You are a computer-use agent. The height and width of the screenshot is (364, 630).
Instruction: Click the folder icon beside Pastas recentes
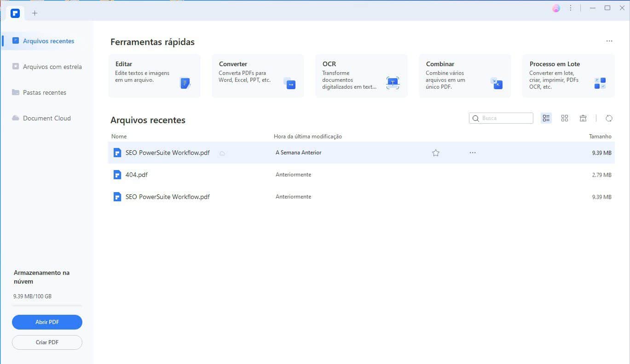16,92
